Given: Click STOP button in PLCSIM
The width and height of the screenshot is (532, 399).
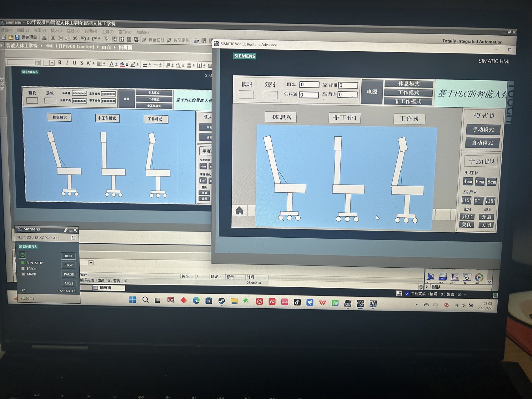Looking at the screenshot, I should [x=68, y=265].
